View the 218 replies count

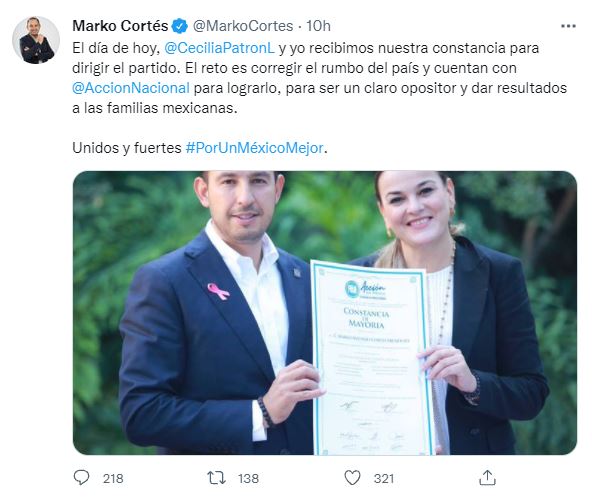pos(113,478)
